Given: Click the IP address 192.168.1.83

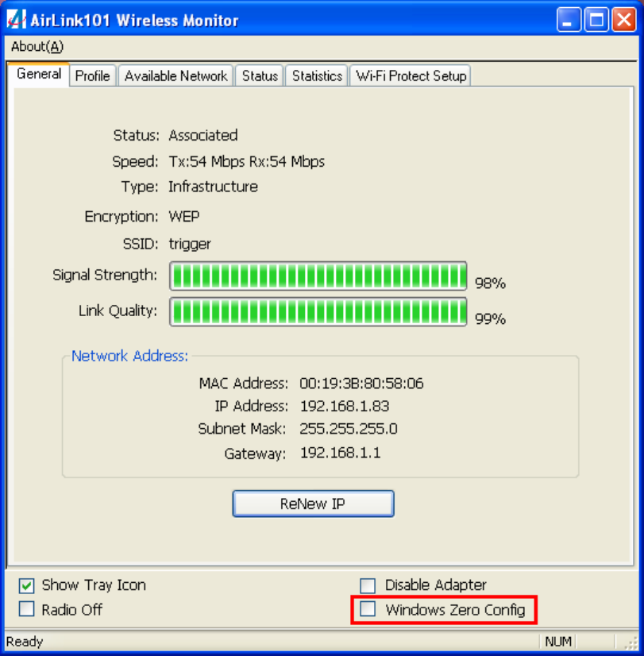Looking at the screenshot, I should pyautogui.click(x=345, y=406).
